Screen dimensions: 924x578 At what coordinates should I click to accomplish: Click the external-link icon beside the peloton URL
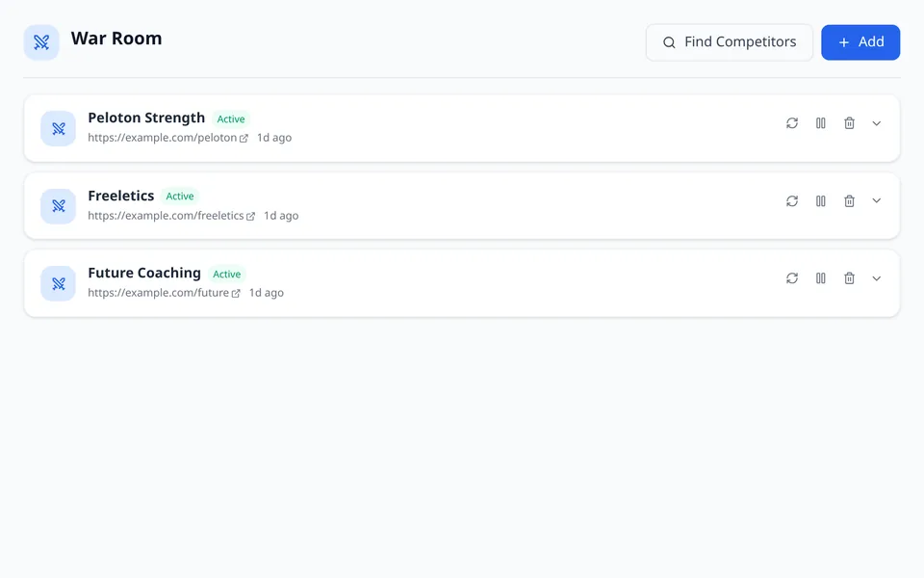click(x=244, y=138)
